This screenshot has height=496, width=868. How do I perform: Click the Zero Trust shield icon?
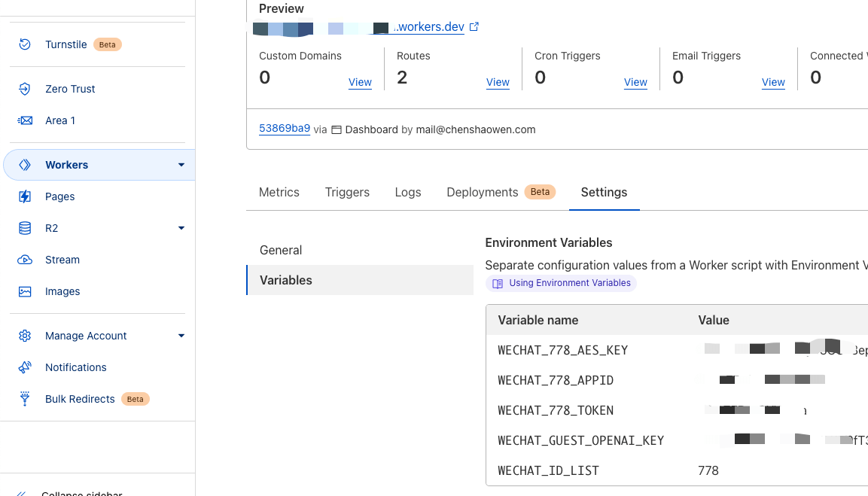(x=25, y=89)
